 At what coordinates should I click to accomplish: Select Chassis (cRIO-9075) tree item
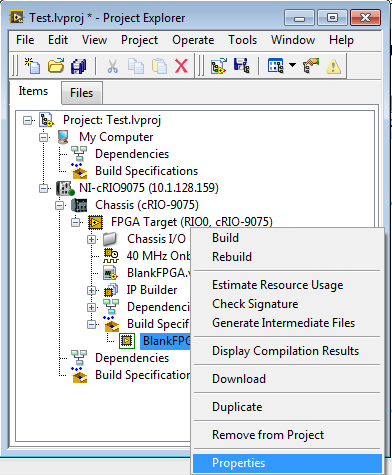pyautogui.click(x=147, y=205)
